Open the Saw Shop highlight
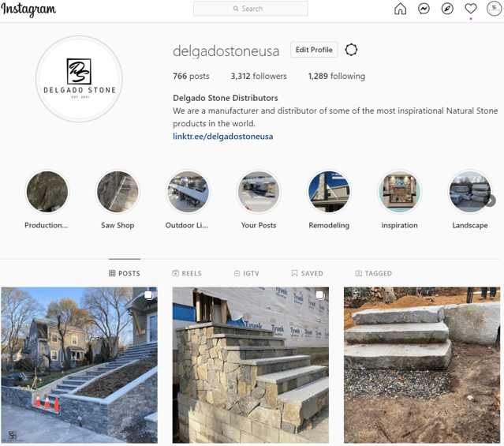 (118, 192)
